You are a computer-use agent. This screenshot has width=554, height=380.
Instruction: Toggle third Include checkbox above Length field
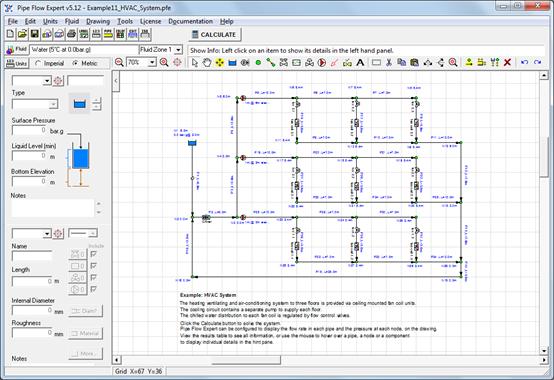coord(94,278)
